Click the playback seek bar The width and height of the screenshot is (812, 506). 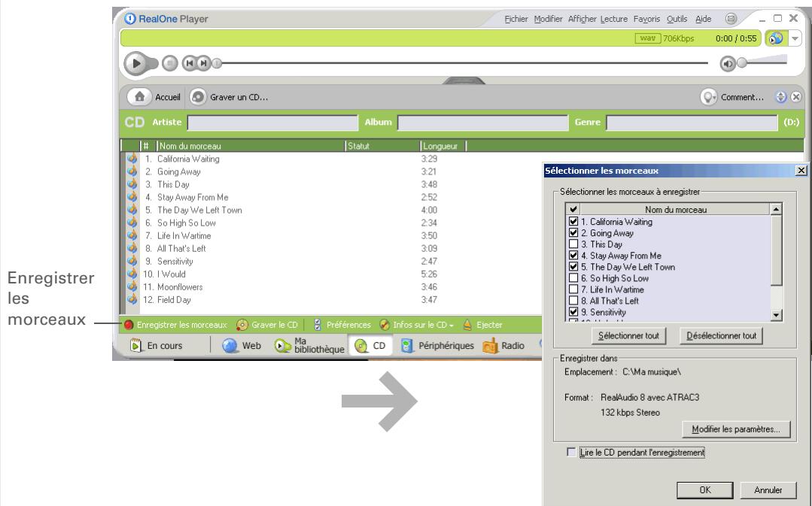point(464,63)
